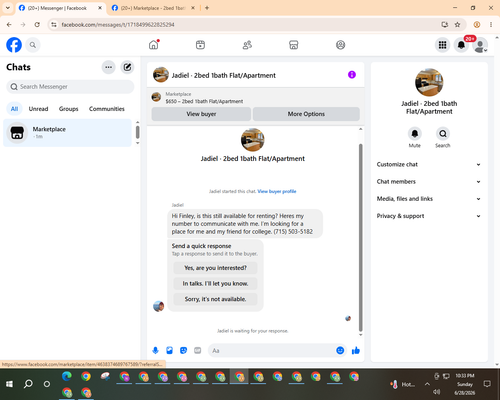
Task: Click the Facebook logo icon
Action: (x=14, y=45)
